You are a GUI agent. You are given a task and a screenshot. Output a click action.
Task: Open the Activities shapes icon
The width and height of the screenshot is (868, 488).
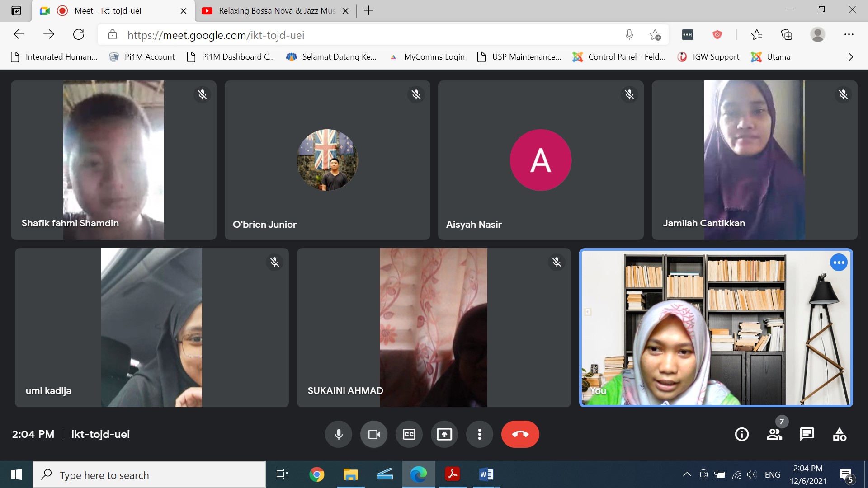tap(840, 434)
